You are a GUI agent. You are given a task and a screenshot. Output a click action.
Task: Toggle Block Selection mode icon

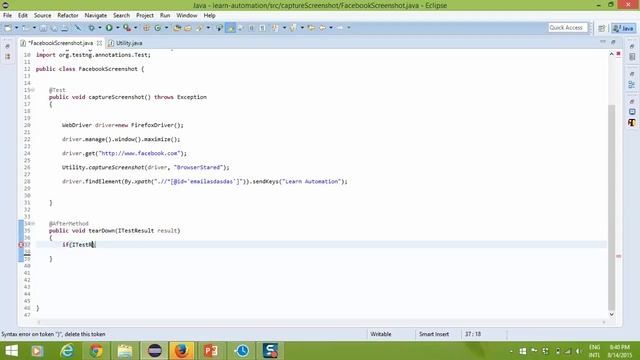(x=251, y=28)
